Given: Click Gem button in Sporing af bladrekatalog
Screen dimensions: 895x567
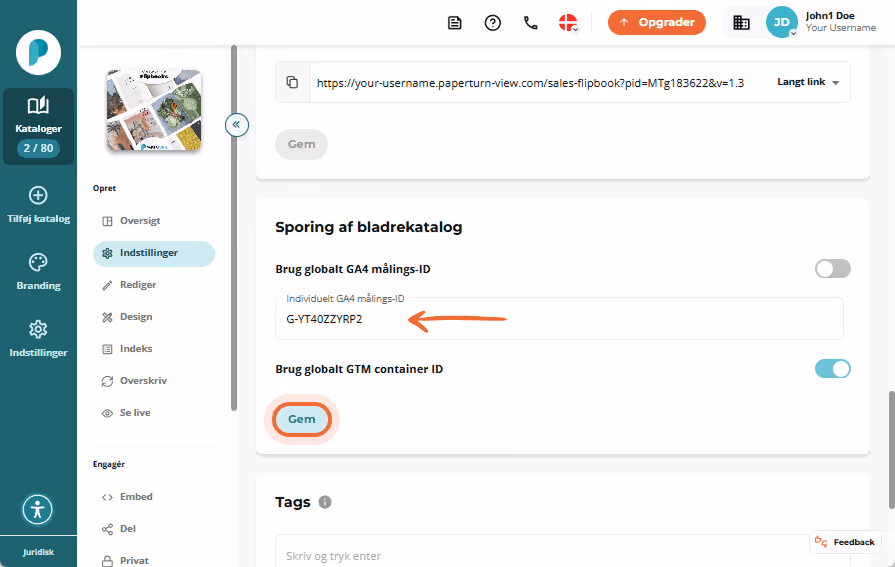Looking at the screenshot, I should 301,419.
